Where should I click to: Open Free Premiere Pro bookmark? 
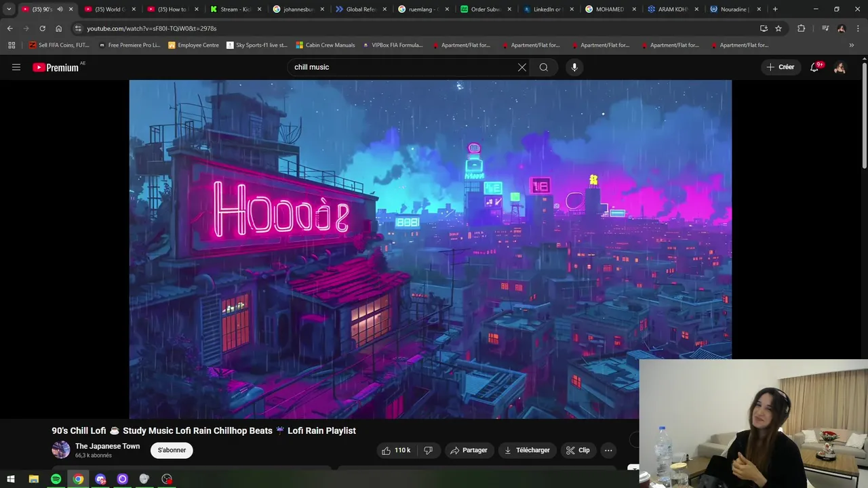coord(130,45)
